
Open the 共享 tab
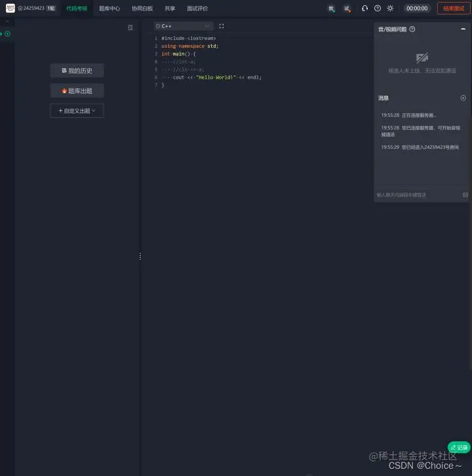point(170,9)
